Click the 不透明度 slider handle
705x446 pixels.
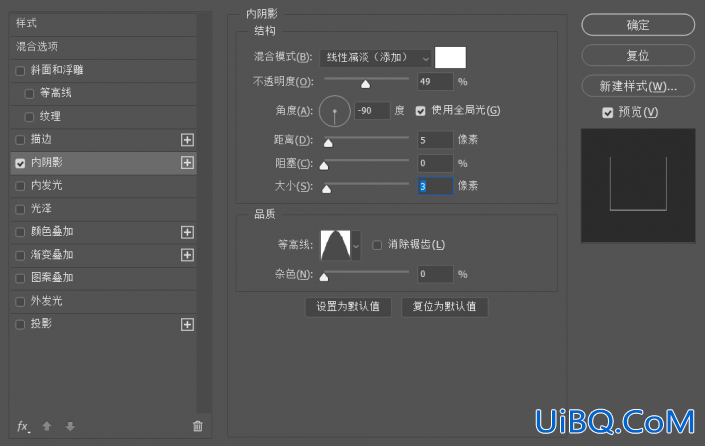point(366,84)
